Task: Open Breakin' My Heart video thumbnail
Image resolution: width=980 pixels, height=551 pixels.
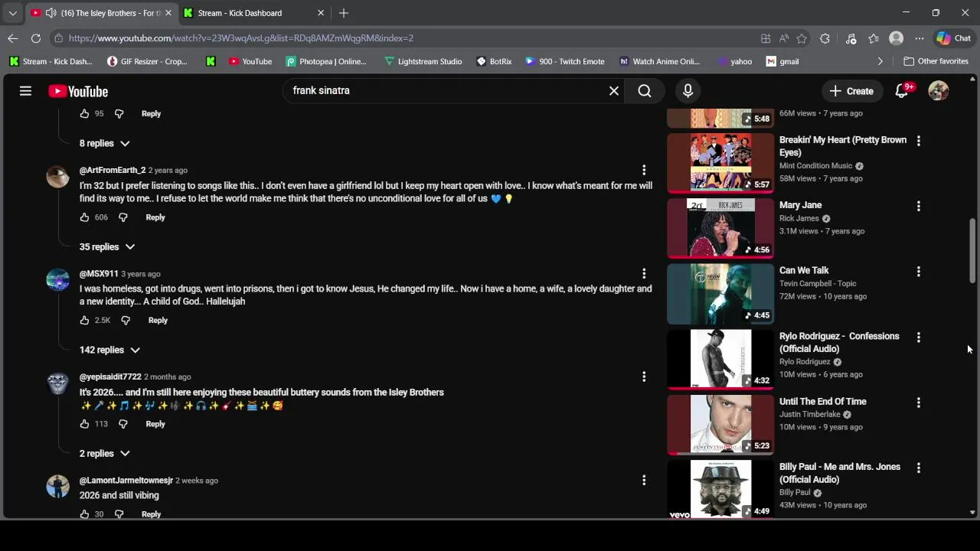Action: tap(720, 163)
